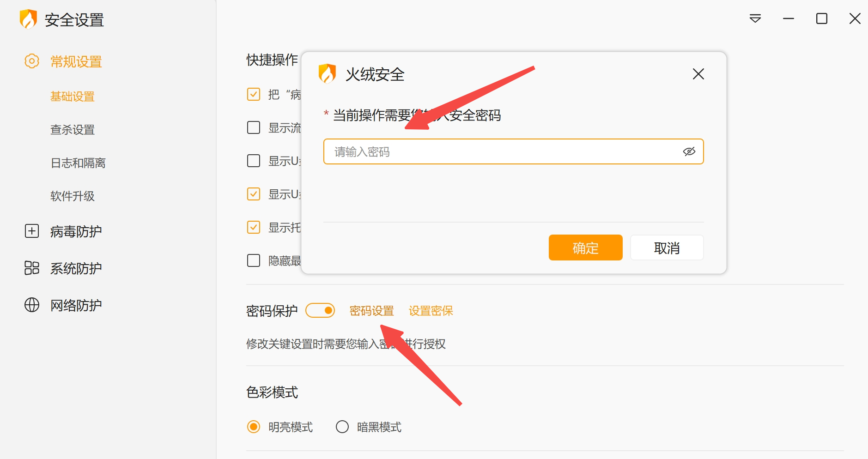
Task: Click the 火绒 shield logo in the dialog
Action: tap(327, 73)
